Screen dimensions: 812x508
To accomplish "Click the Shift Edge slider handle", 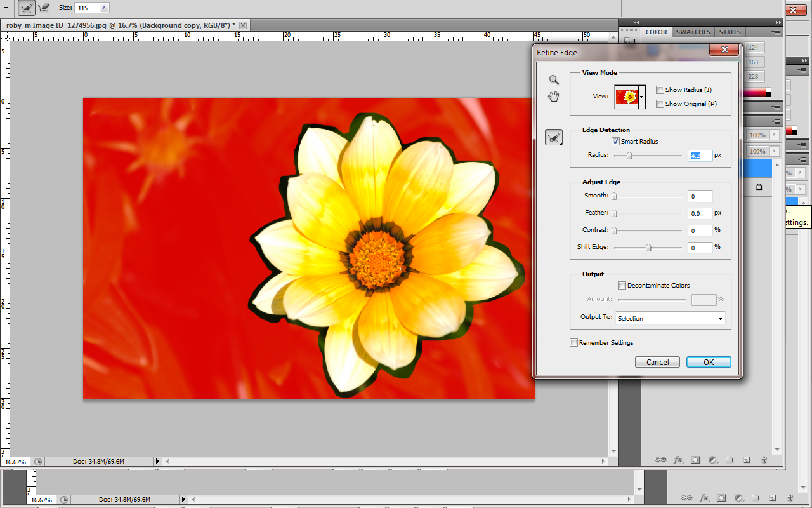I will coord(648,248).
